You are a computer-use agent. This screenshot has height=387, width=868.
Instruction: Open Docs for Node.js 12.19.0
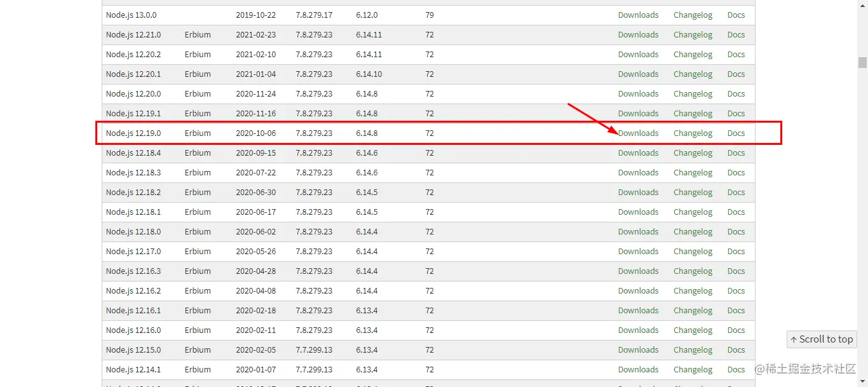tap(736, 133)
